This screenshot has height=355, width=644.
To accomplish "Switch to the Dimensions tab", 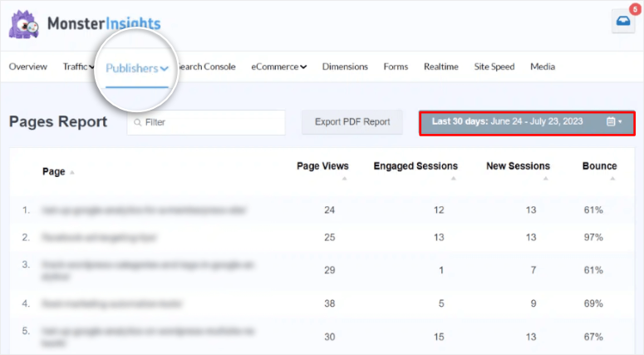I will click(345, 67).
